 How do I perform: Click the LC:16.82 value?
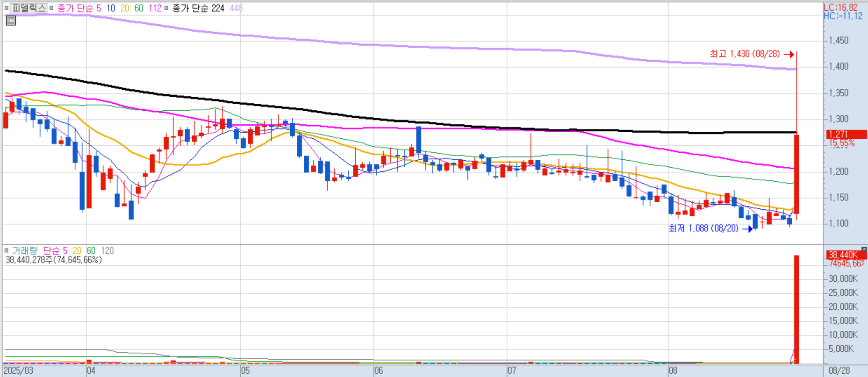point(840,7)
